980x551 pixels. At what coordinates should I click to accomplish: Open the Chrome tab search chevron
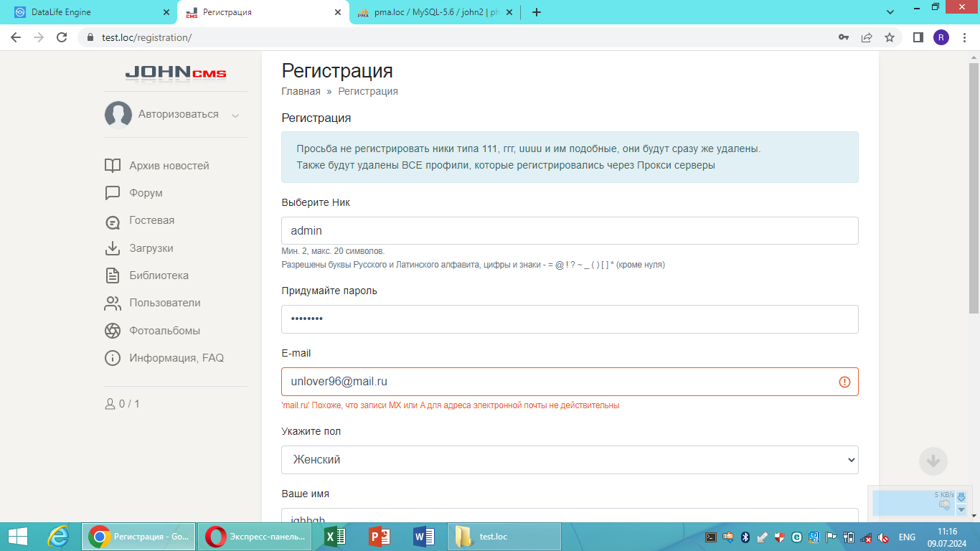pyautogui.click(x=890, y=12)
